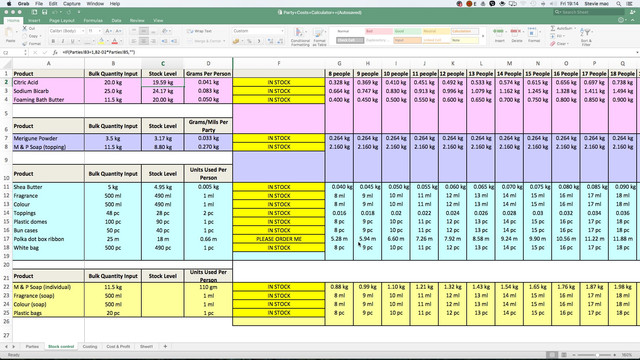Screen dimensions: 640x360
Task: Click the Cut scissors icon
Action: 25,29
